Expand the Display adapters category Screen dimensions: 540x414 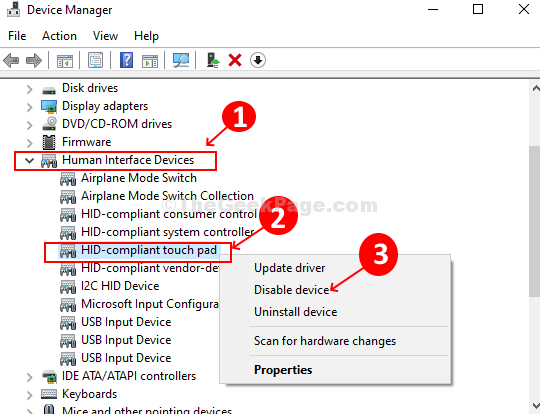(x=30, y=107)
